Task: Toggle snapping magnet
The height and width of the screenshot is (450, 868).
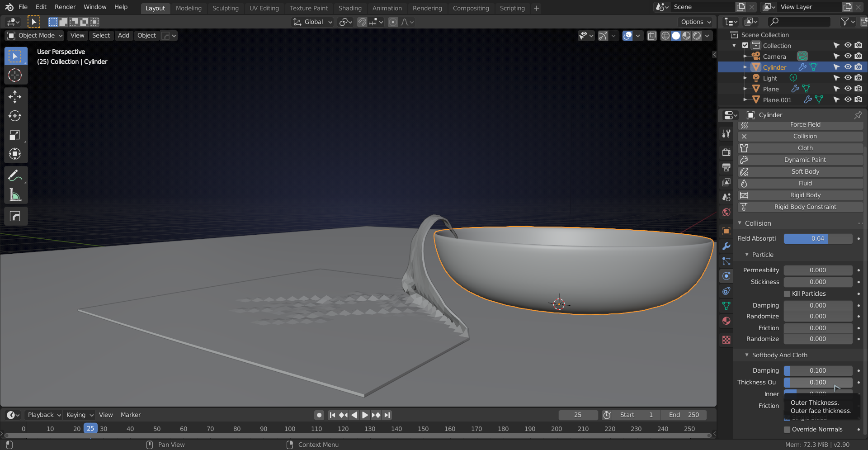Action: 362,22
